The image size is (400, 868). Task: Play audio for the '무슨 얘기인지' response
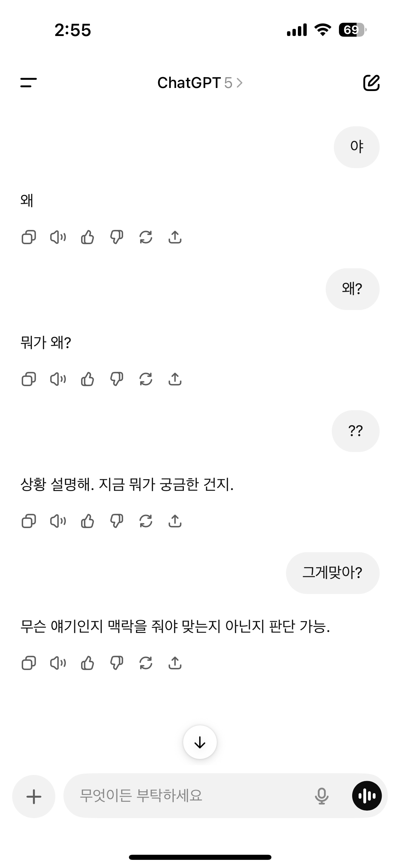point(58,663)
